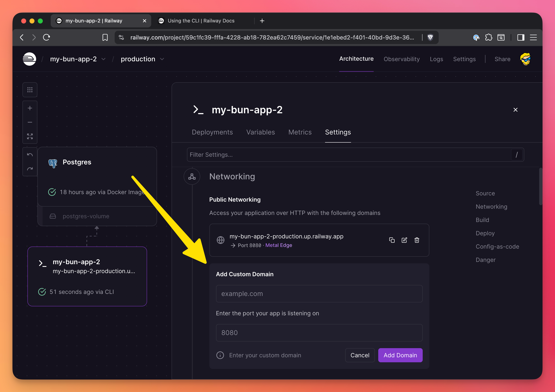Delete the railway.app domain with trash icon
Viewport: 555px width, 392px height.
pyautogui.click(x=417, y=240)
